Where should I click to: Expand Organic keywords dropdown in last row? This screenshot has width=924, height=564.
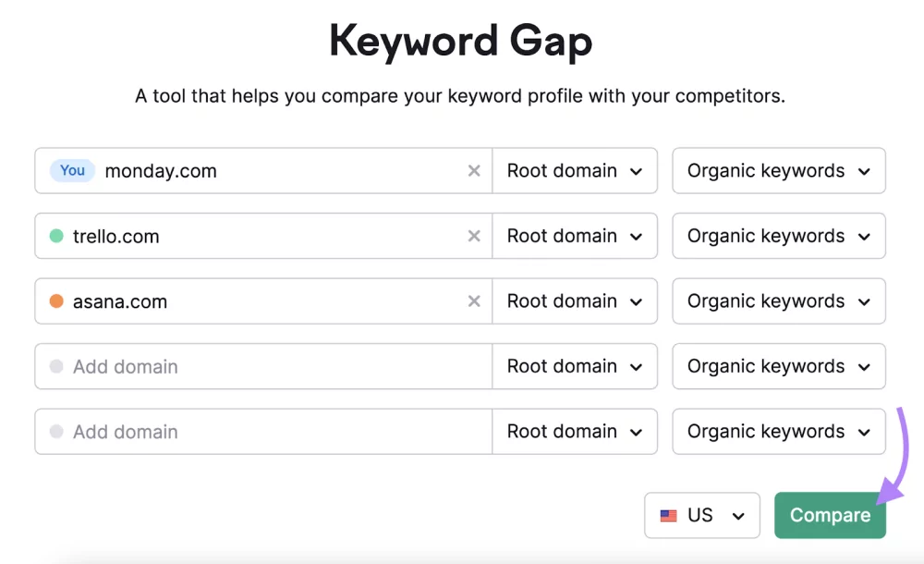click(x=778, y=432)
